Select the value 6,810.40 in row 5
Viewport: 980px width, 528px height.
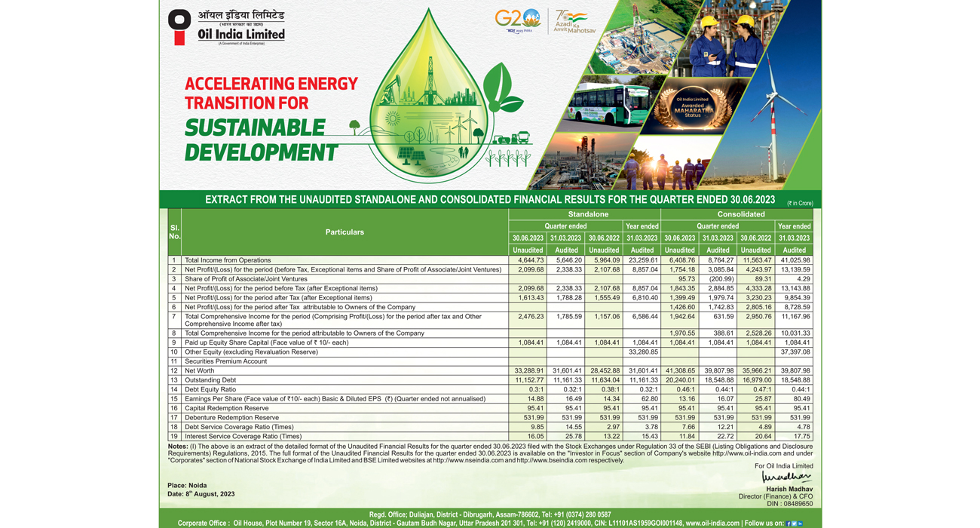click(645, 298)
